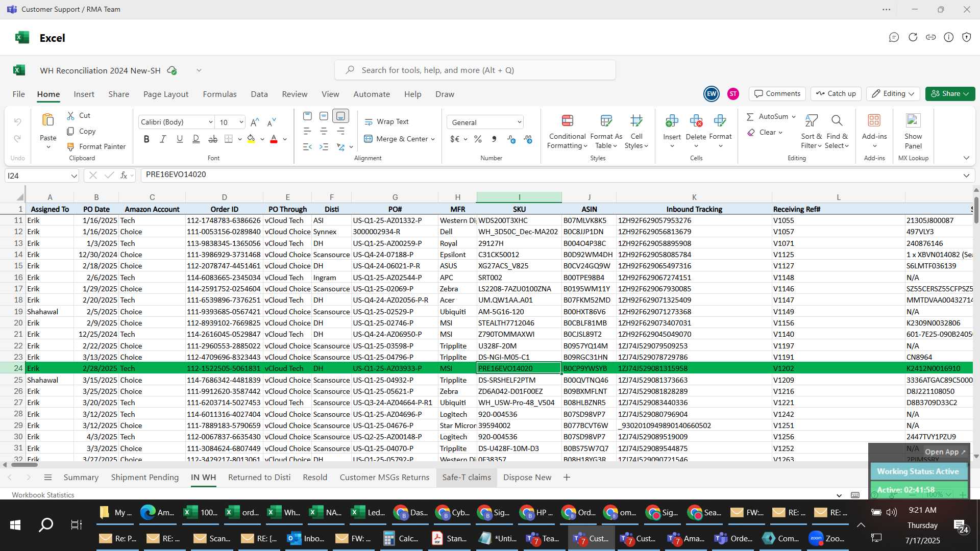Click the Bold formatting icon
The image size is (980, 551).
[146, 139]
